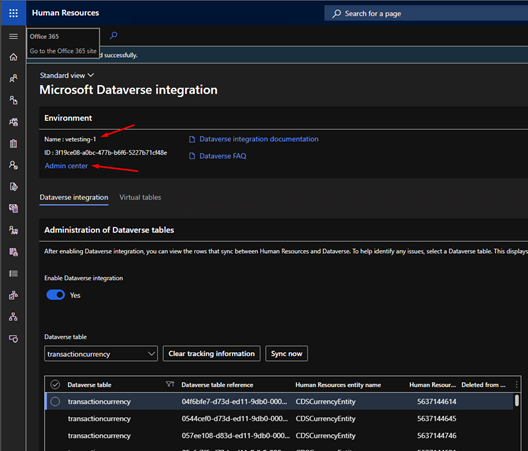
Task: Disable the Enable Dataverse integration toggle
Action: [56, 295]
